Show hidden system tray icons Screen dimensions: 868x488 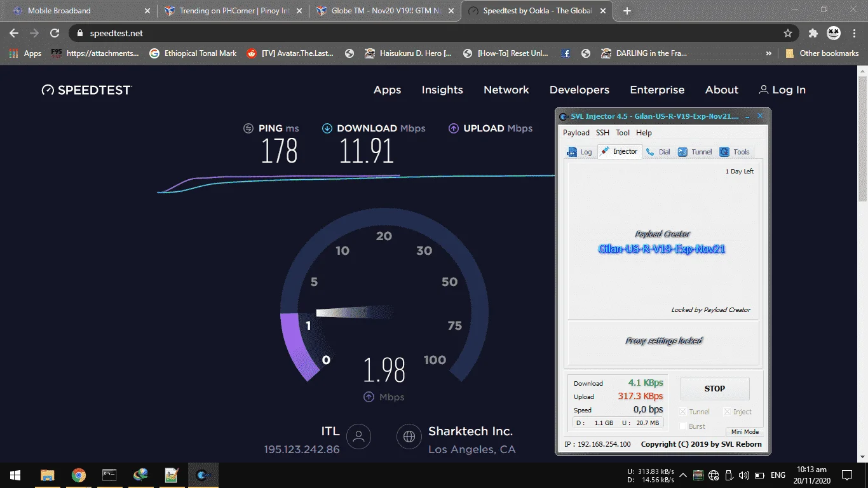click(683, 475)
